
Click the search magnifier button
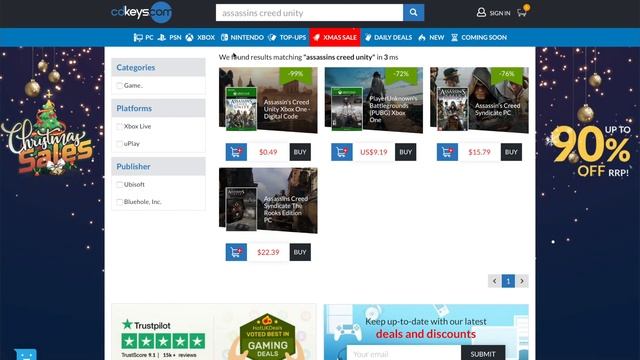[x=413, y=13]
